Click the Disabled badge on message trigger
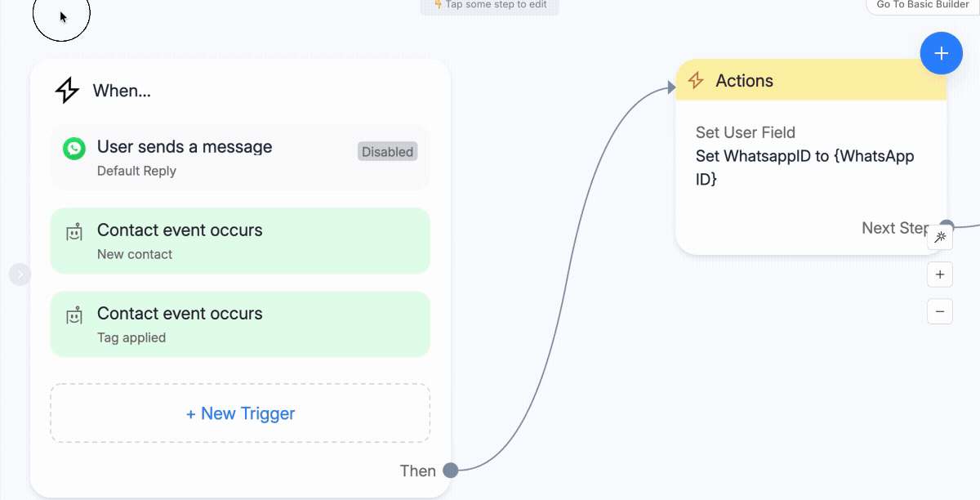 387,151
